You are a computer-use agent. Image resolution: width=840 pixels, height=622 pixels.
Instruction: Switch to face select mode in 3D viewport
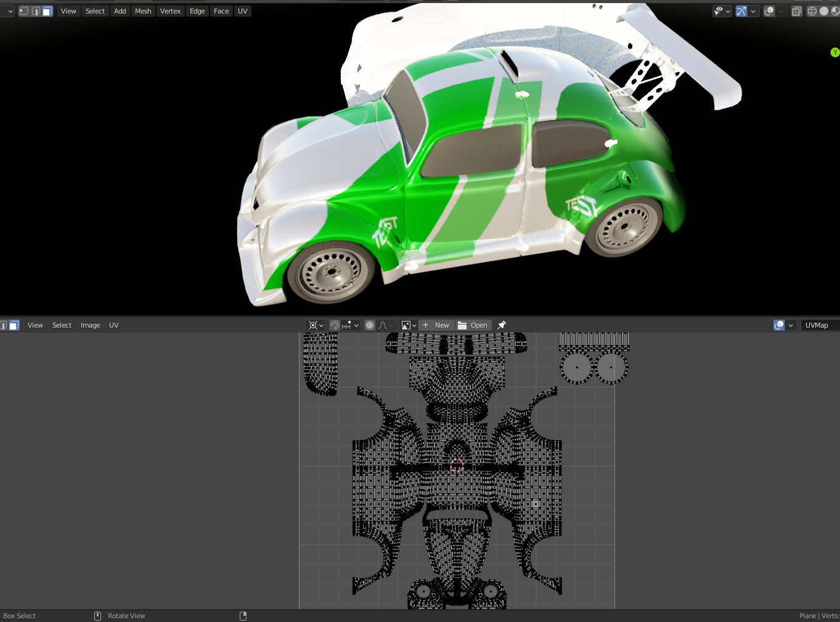click(47, 11)
